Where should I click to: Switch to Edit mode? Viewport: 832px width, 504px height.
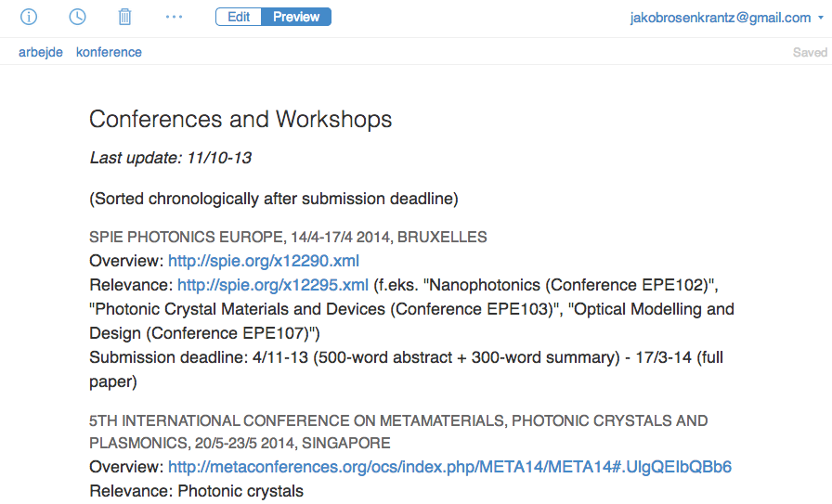click(x=239, y=17)
